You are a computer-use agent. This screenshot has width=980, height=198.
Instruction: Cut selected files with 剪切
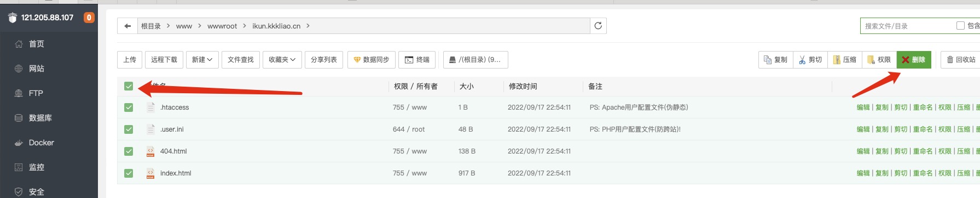click(810, 60)
